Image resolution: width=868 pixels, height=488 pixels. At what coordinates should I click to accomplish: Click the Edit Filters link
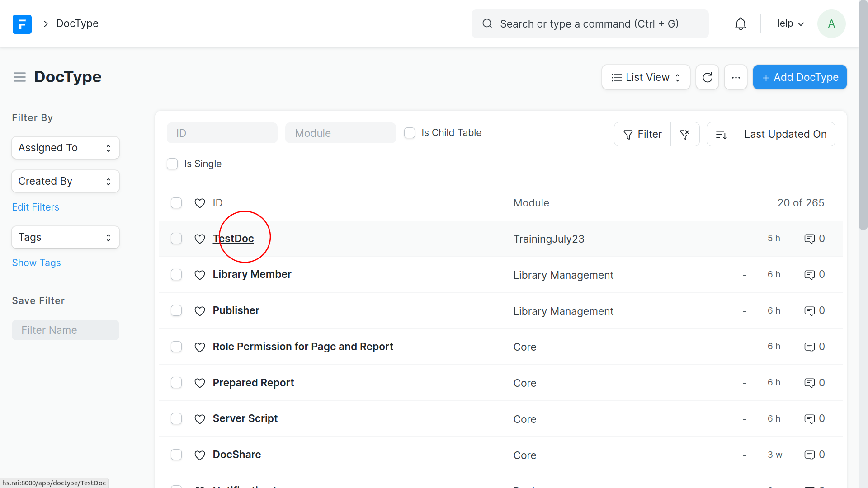[35, 207]
